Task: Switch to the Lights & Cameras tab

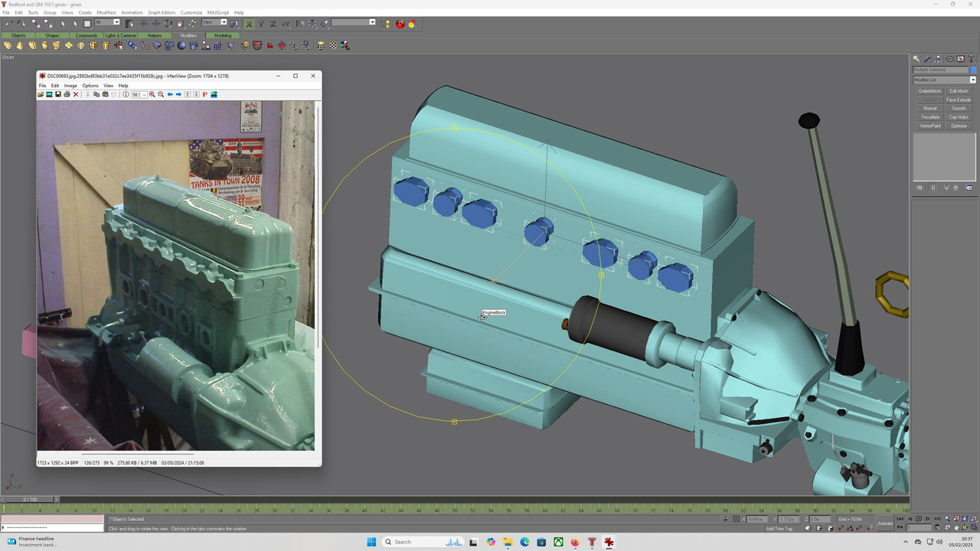Action: [121, 35]
